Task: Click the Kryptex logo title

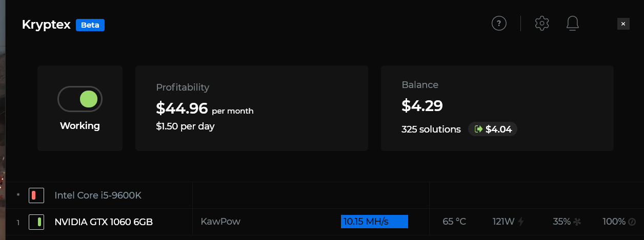Action: point(46,25)
